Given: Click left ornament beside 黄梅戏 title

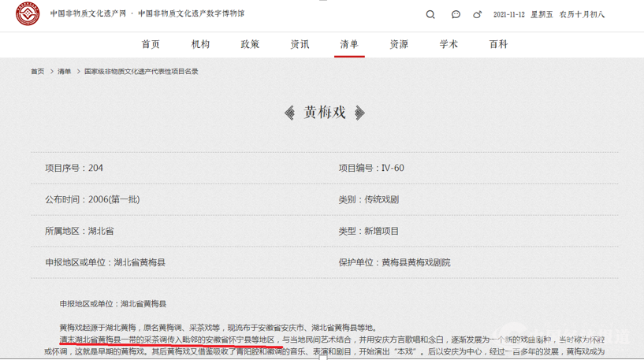Looking at the screenshot, I should point(290,113).
